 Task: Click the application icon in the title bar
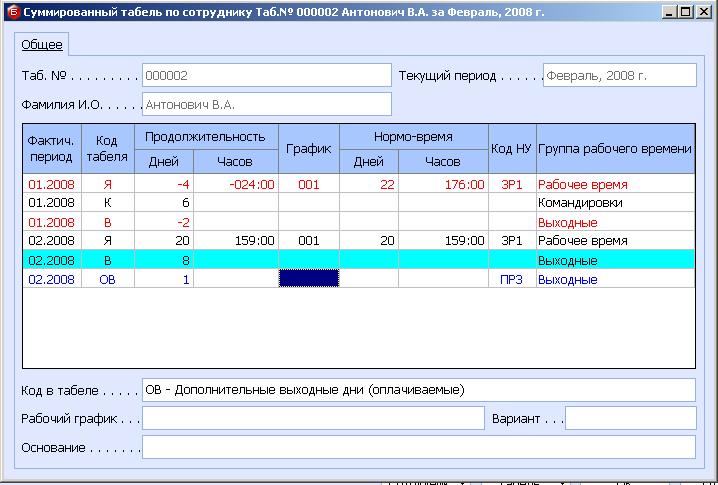point(11,12)
